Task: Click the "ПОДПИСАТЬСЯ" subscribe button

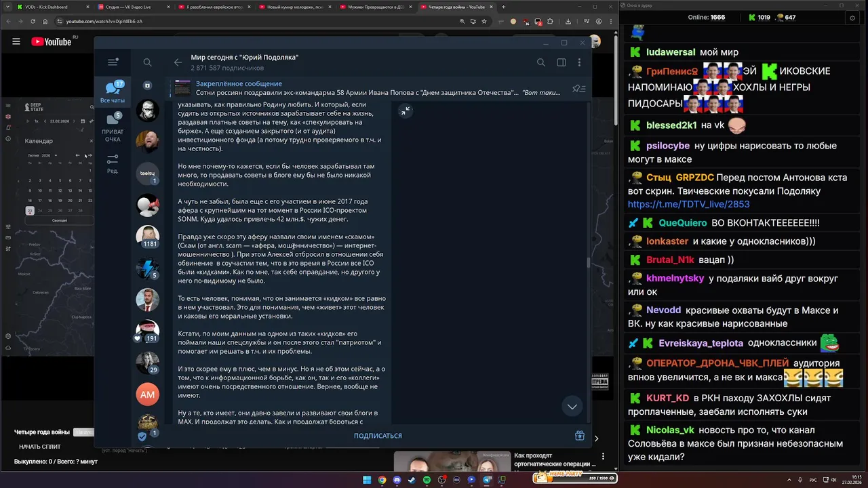Action: pos(378,436)
